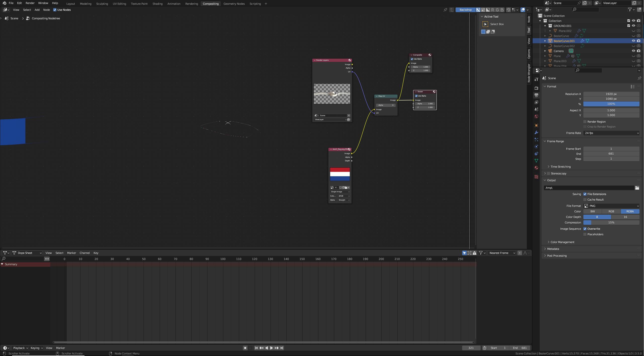The image size is (644, 356).
Task: Expand the Output settings section
Action: click(x=551, y=180)
